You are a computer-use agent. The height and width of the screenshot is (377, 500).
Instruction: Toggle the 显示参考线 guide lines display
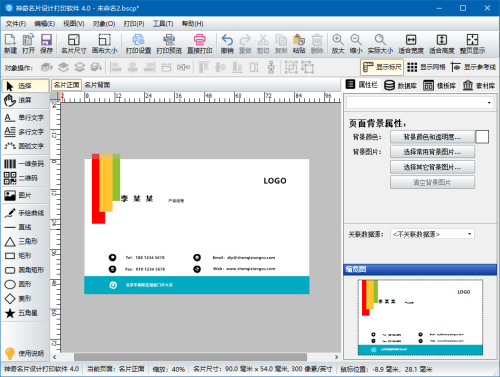point(473,67)
